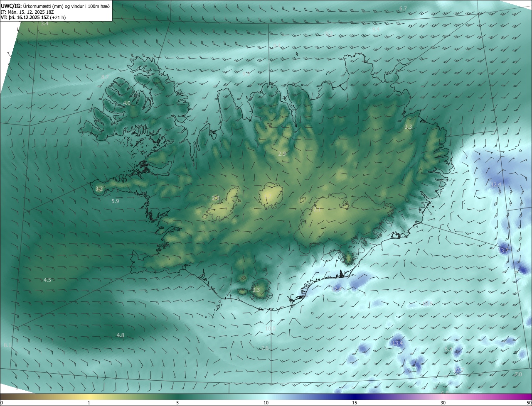Click the 50 tick on the colour scale
Image resolution: width=532 pixels, height=406 pixels.
pyautogui.click(x=529, y=403)
